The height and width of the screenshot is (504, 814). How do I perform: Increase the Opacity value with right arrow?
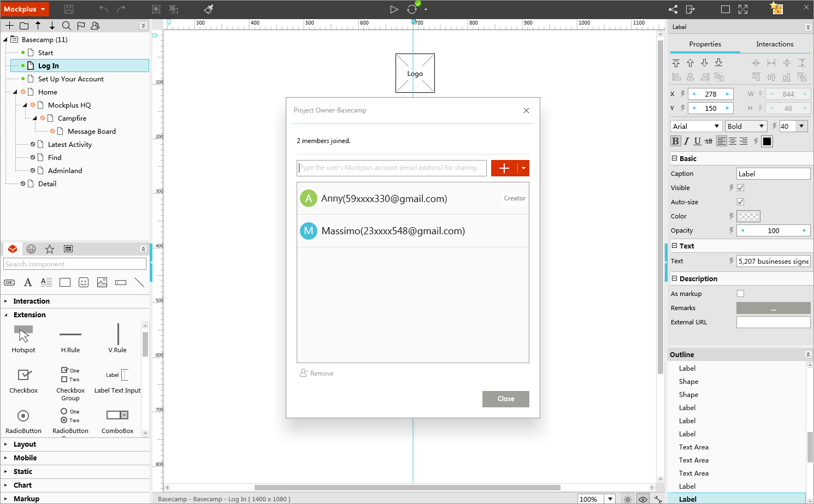point(804,230)
